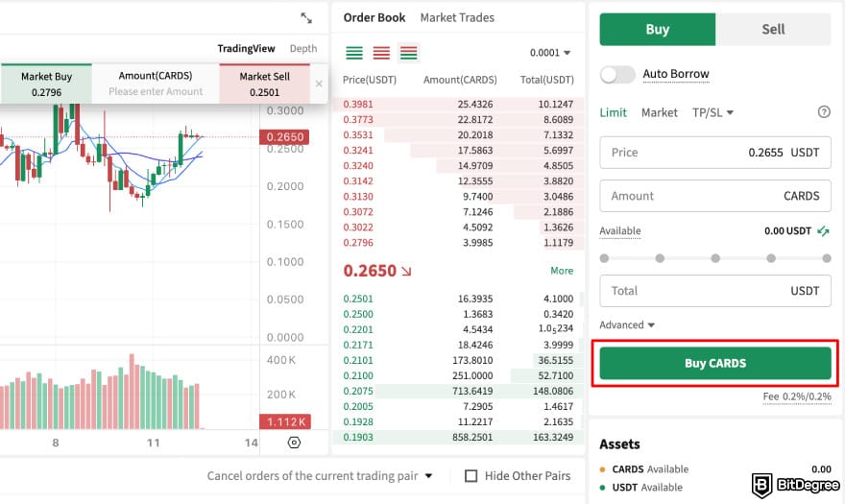Show buy-orders-first order book view

point(354,53)
